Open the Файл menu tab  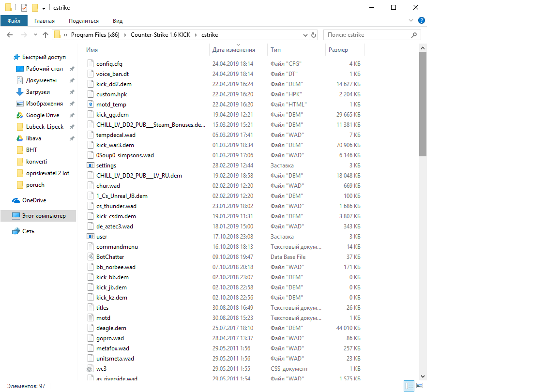tap(14, 21)
